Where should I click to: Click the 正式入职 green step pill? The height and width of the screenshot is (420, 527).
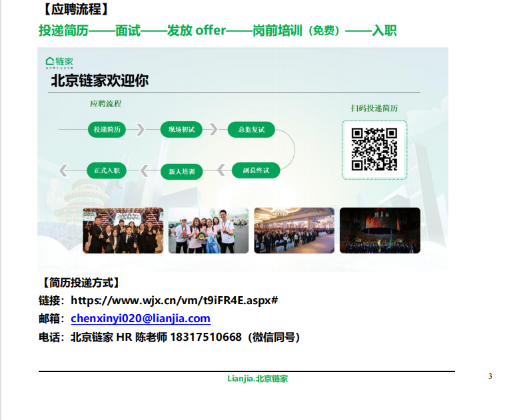(x=107, y=170)
